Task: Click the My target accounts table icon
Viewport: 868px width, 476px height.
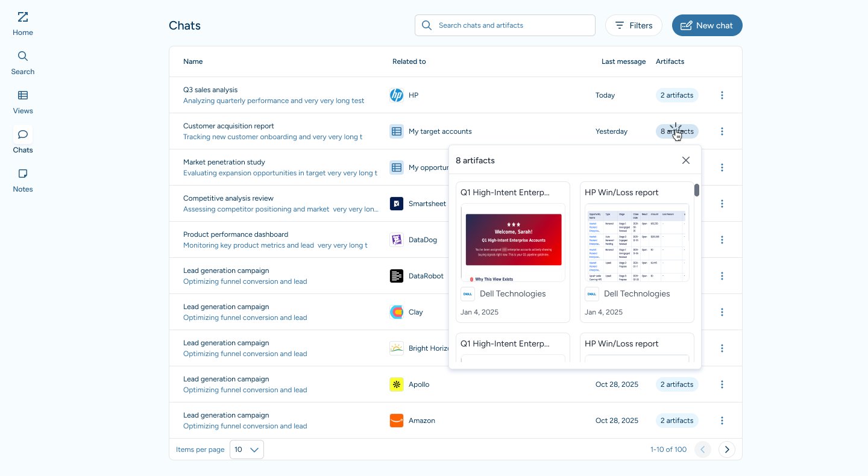Action: pos(397,131)
